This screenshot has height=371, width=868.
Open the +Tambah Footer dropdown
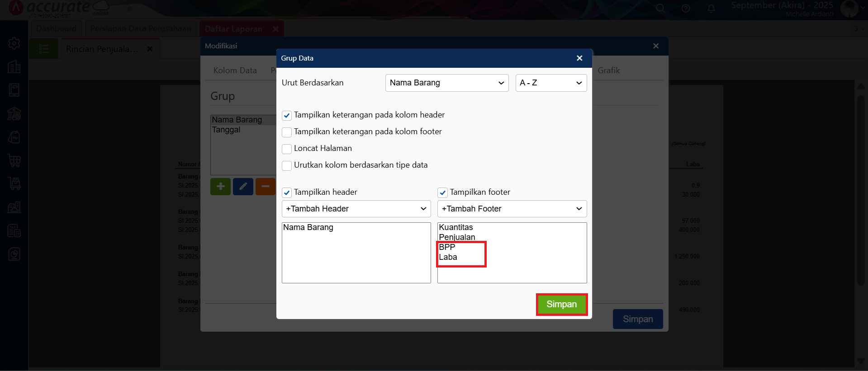512,209
